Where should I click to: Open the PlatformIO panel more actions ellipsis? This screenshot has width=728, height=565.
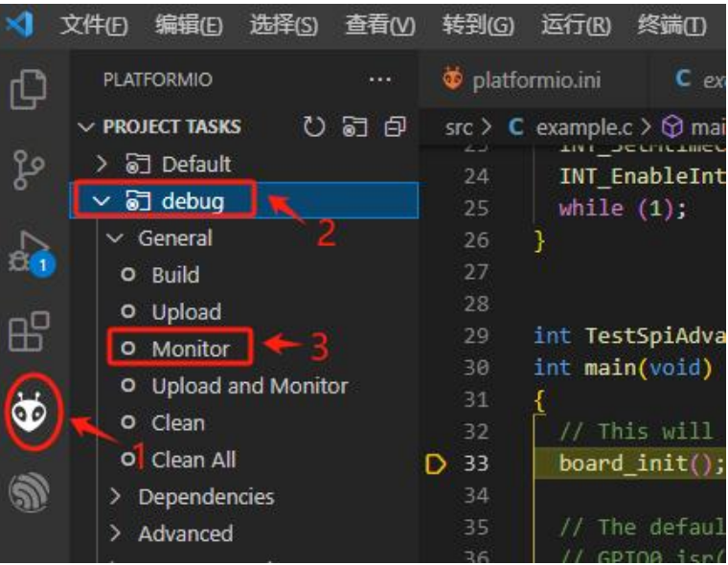[379, 79]
